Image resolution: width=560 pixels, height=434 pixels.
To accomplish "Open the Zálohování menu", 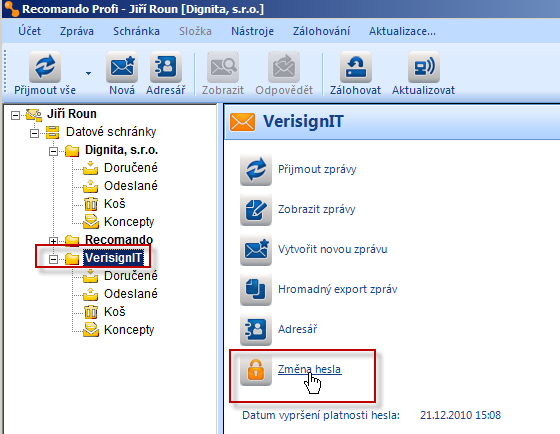I will (x=321, y=31).
